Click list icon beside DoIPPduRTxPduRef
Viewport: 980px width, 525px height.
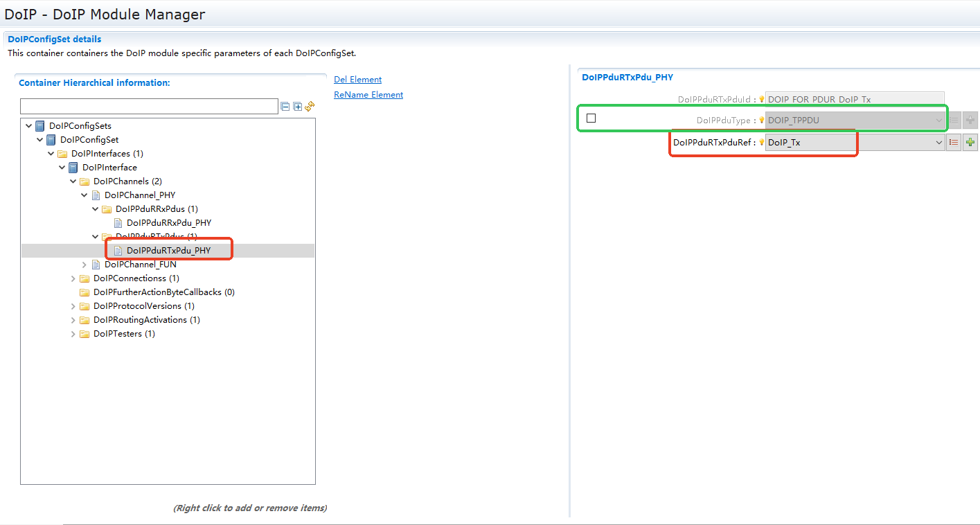click(954, 142)
